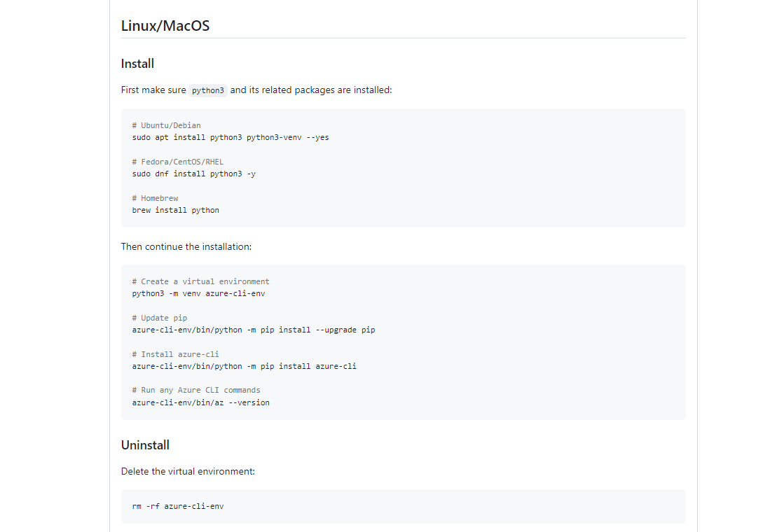763x532 pixels.
Task: Click the sudo apt install python3 command line
Action: coord(231,137)
